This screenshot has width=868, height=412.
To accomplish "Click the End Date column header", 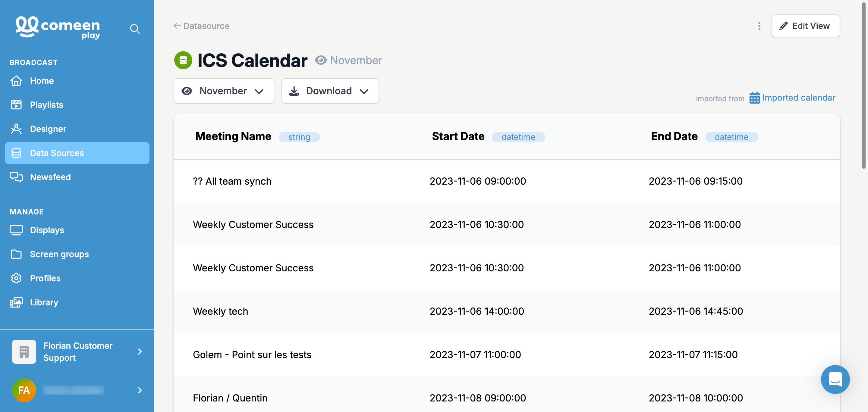I will pyautogui.click(x=674, y=136).
